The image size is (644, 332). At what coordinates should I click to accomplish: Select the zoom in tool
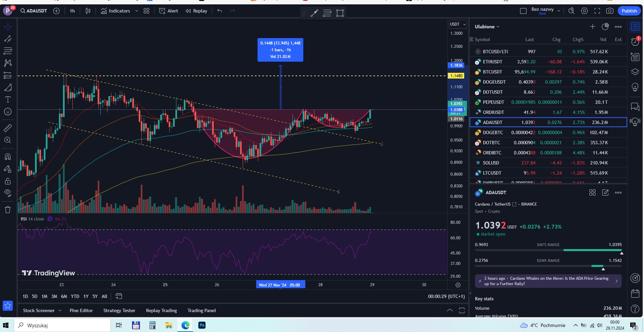(x=8, y=140)
